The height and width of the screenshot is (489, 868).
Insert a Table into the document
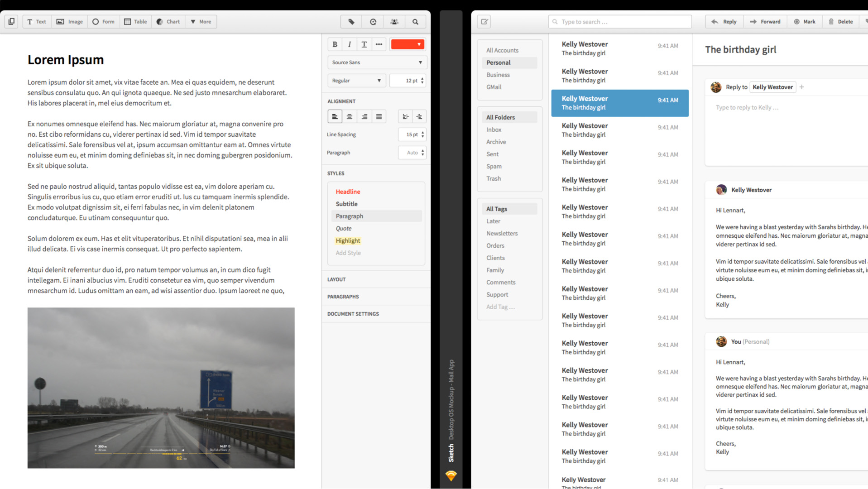tap(135, 21)
